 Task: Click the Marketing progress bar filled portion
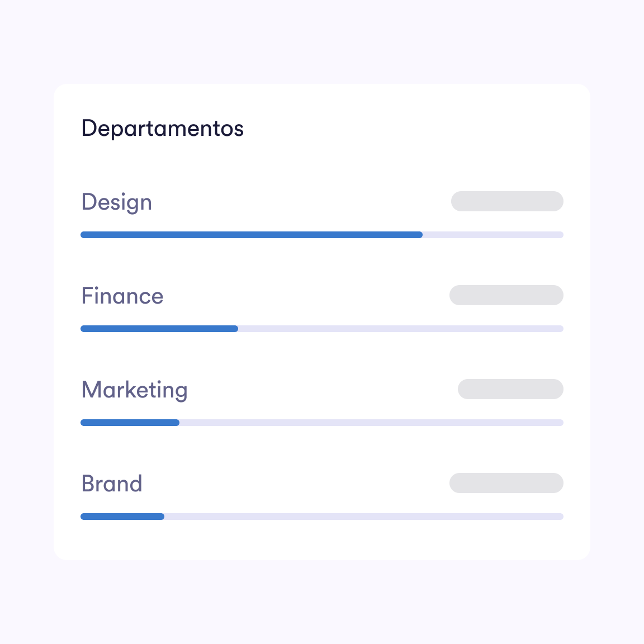130,423
